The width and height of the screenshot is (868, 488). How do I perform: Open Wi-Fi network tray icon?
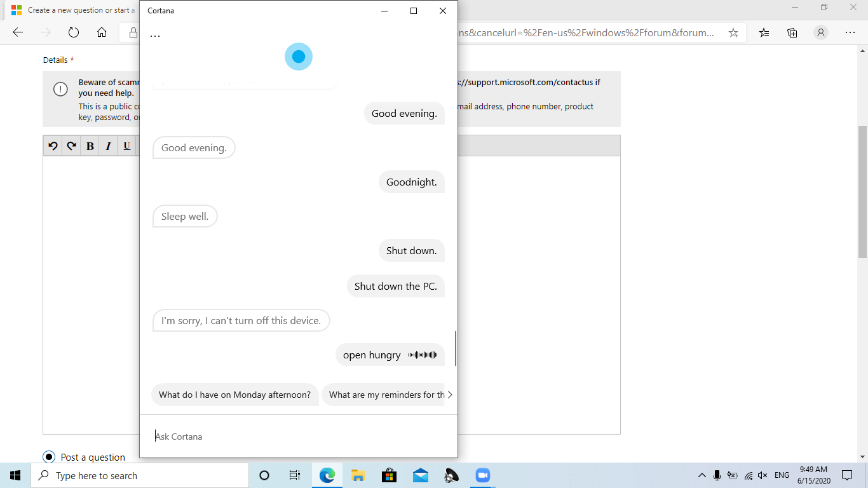(748, 475)
